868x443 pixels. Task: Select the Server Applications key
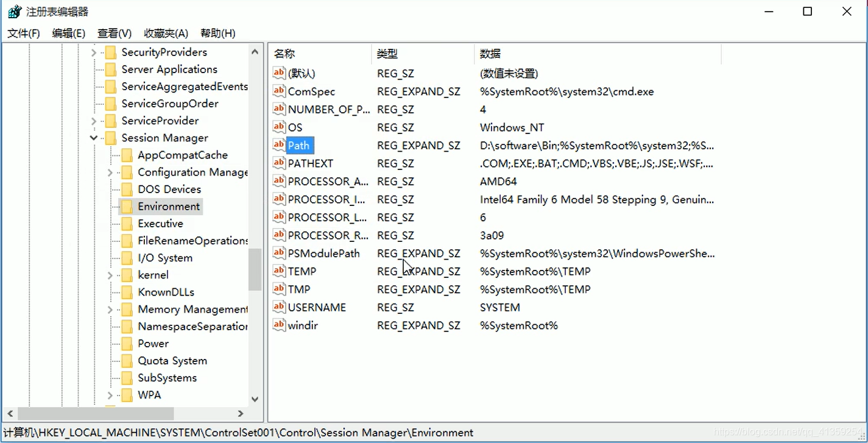pyautogui.click(x=169, y=69)
